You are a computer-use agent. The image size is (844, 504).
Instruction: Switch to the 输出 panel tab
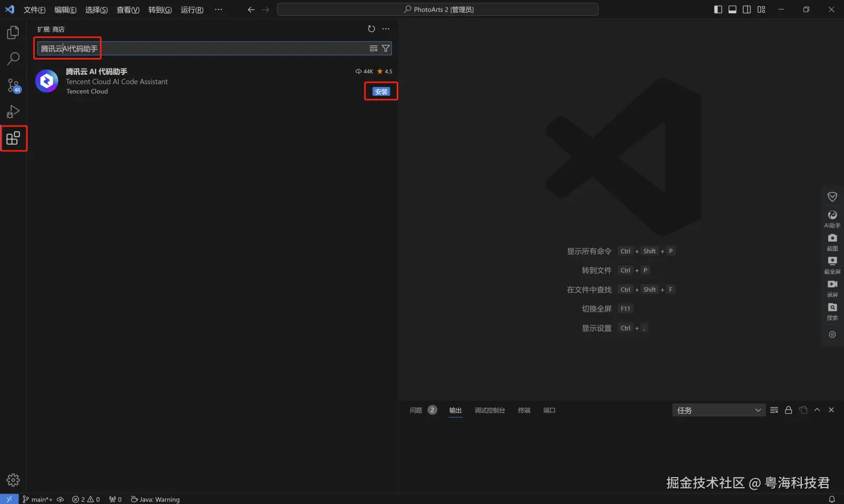coord(455,410)
